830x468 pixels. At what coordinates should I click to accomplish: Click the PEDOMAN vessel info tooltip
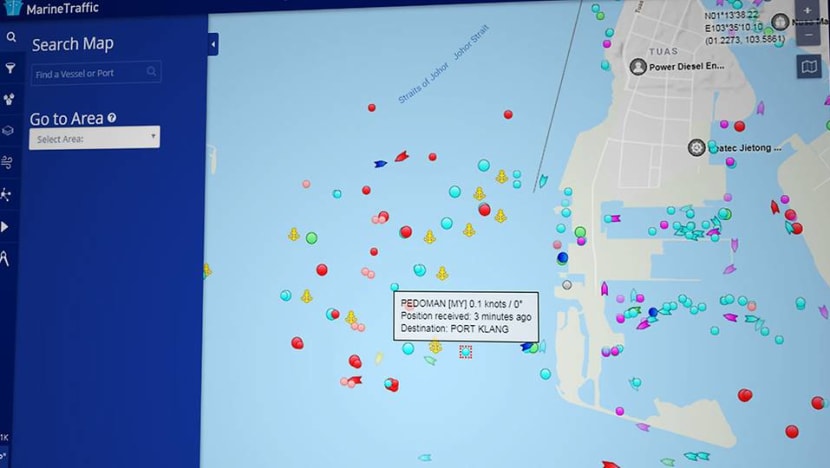pos(466,317)
